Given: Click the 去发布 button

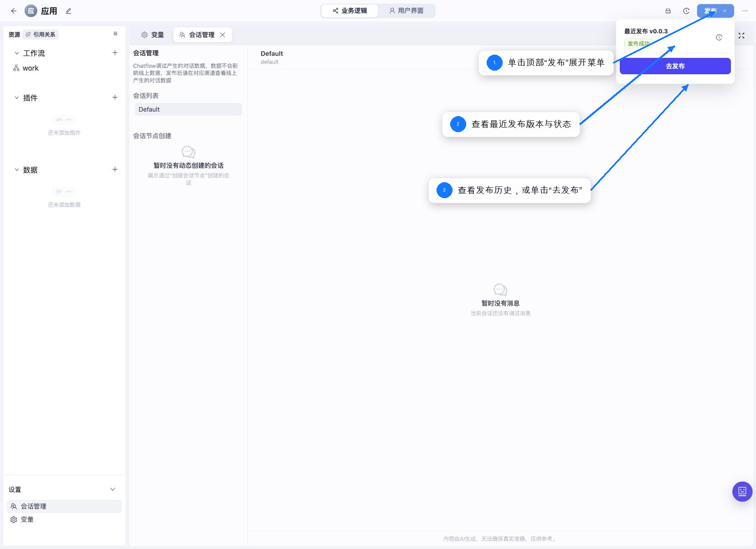Looking at the screenshot, I should (x=675, y=66).
